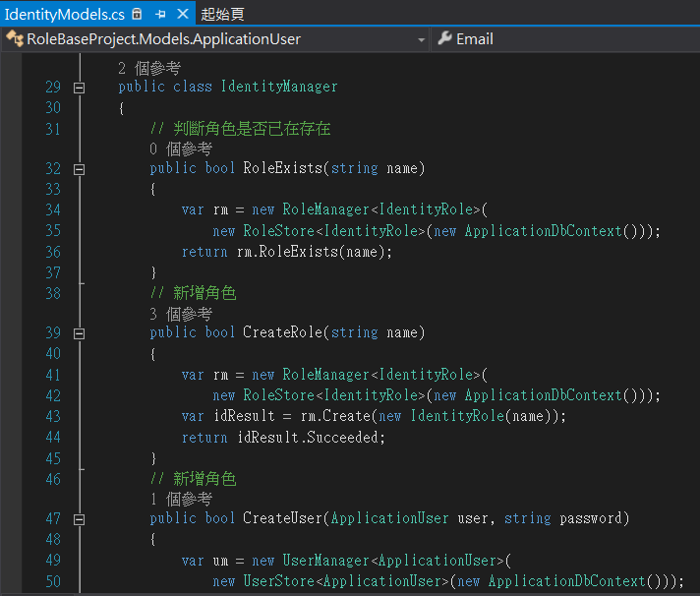Image resolution: width=700 pixels, height=596 pixels.
Task: Click line number 50 in the margin
Action: coord(53,581)
